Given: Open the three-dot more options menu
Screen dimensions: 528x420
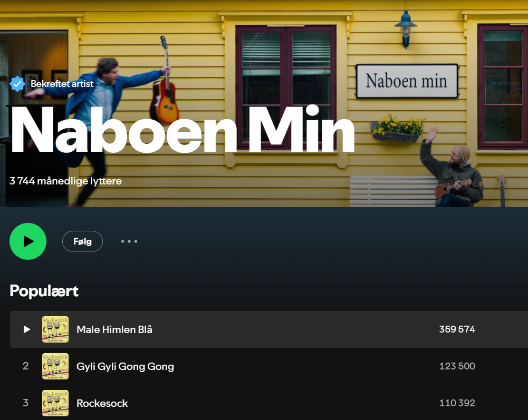Looking at the screenshot, I should [x=129, y=241].
